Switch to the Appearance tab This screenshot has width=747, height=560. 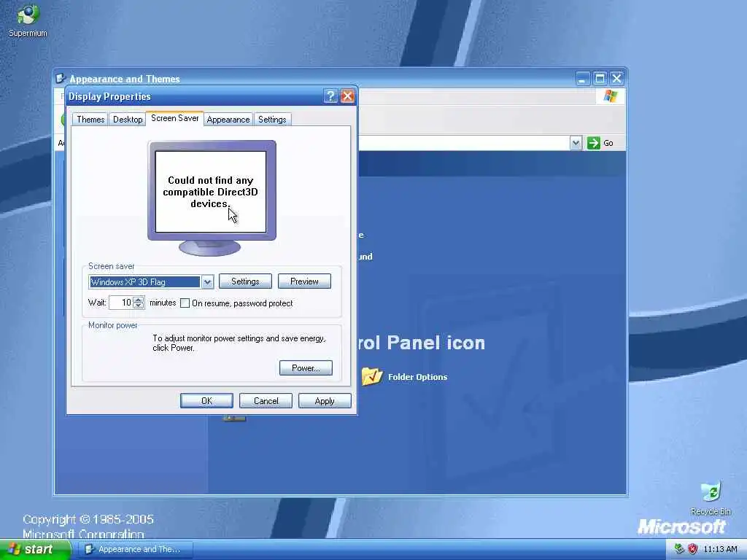pos(228,120)
